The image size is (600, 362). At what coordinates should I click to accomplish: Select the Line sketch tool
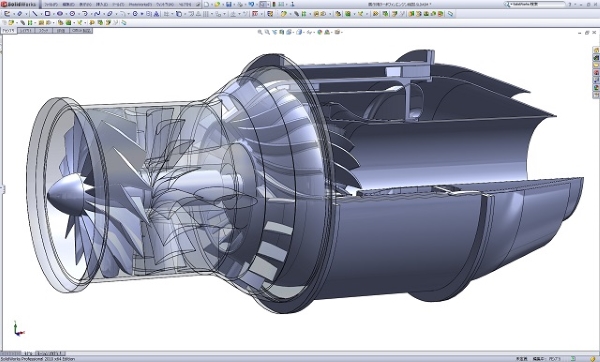pos(35,14)
